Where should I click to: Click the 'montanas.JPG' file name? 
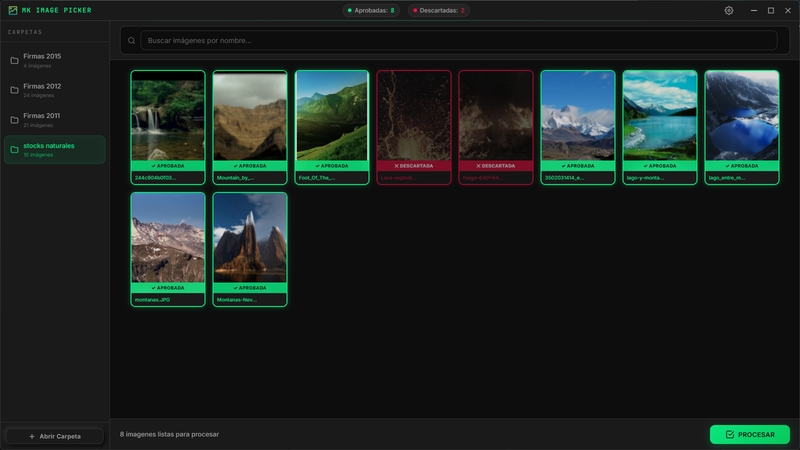tap(153, 299)
